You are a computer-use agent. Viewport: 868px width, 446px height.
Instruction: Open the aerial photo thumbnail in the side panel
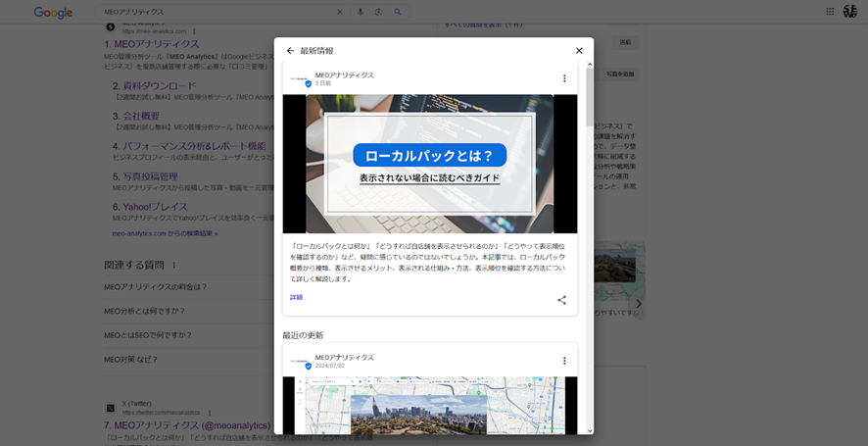[x=614, y=266]
